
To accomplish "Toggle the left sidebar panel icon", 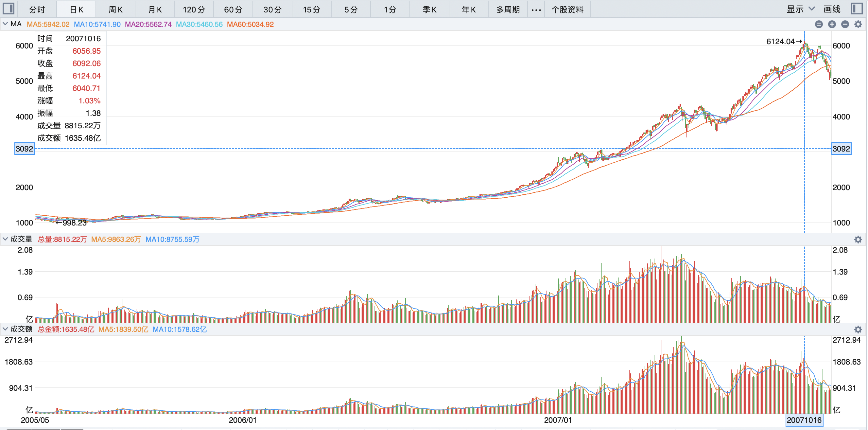I will point(9,9).
